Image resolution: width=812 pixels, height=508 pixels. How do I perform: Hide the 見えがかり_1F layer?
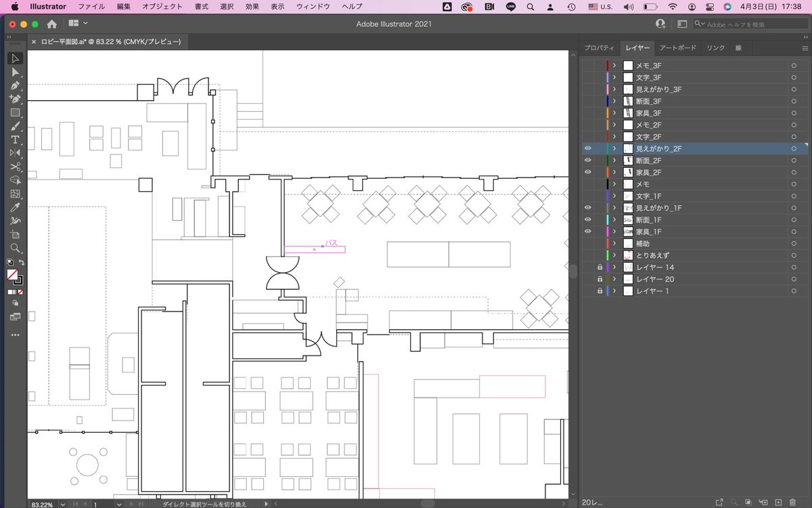tap(587, 208)
